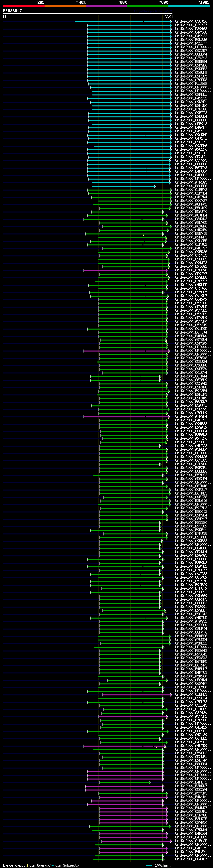Image resolution: width=213 pixels, height=868 pixels.
Task: Select the UniRef100_A5B912 label
Action: coord(191,124)
